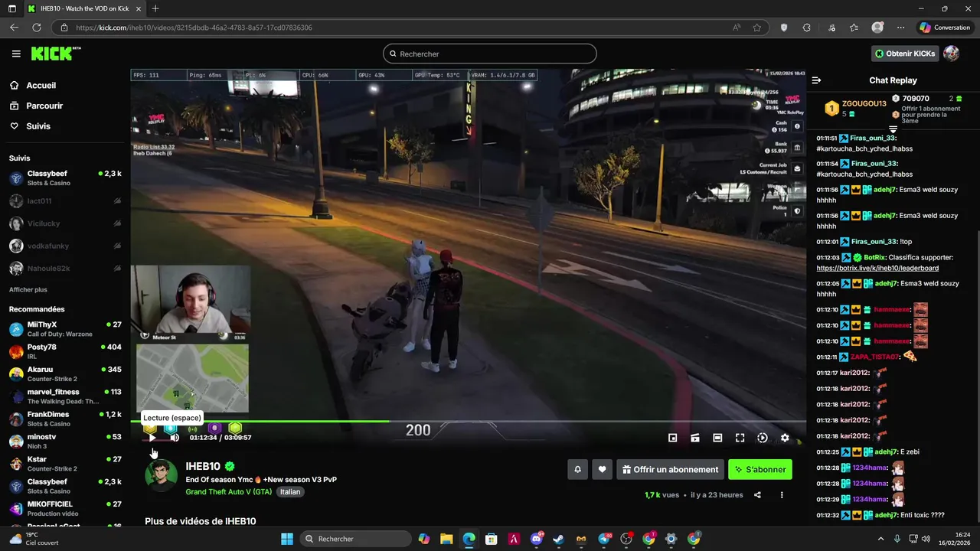Screen dimensions: 980x551
Task: Open IHEB10 streamer avatar
Action: coord(161,475)
